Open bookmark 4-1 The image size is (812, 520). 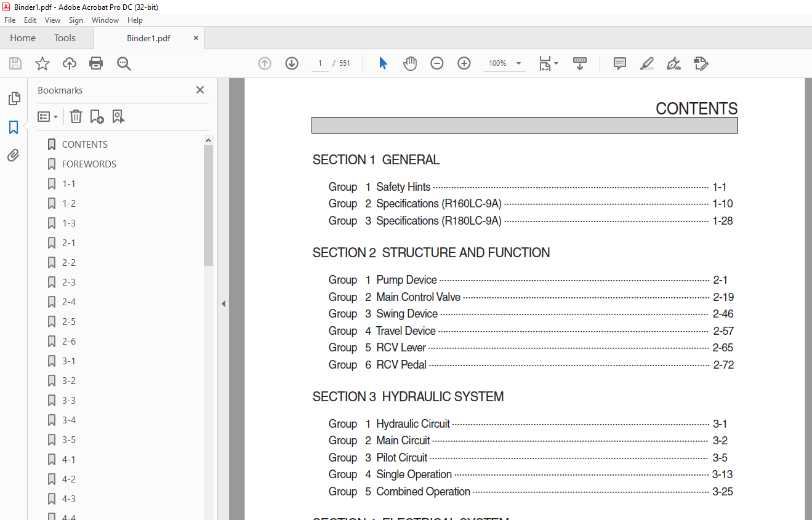point(69,460)
